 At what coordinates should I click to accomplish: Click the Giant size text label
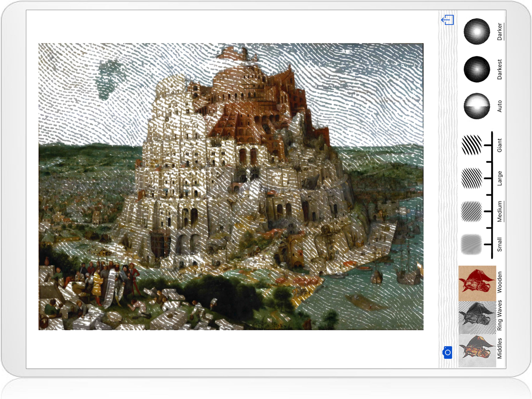click(x=499, y=145)
